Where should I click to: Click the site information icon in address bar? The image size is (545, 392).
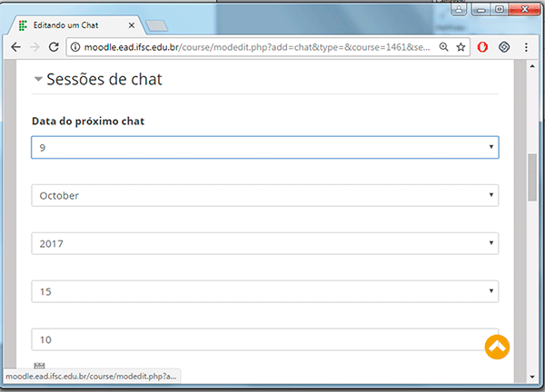[75, 46]
